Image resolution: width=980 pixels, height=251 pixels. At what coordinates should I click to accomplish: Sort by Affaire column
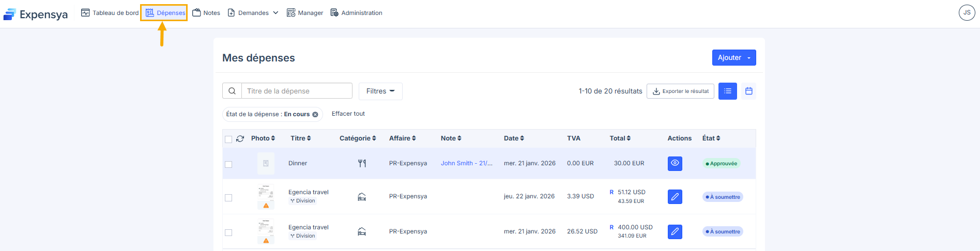point(402,138)
